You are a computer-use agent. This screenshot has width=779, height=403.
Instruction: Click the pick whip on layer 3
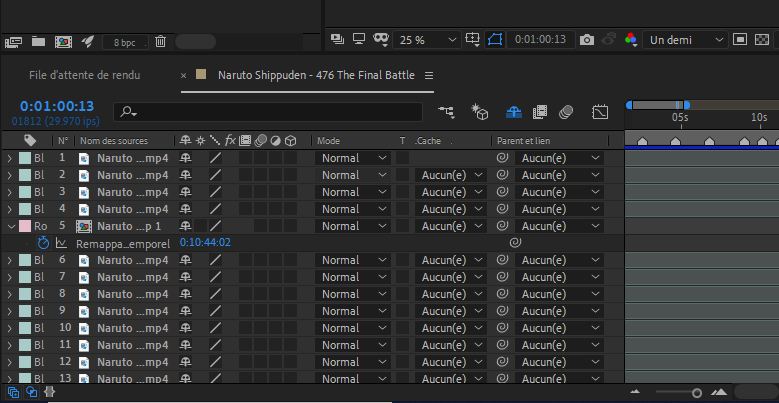click(502, 192)
